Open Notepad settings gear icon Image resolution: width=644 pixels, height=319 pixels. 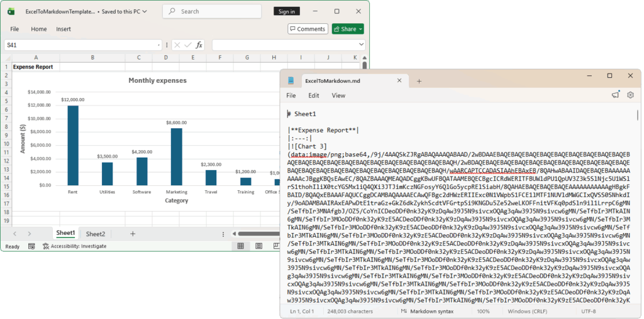click(630, 95)
